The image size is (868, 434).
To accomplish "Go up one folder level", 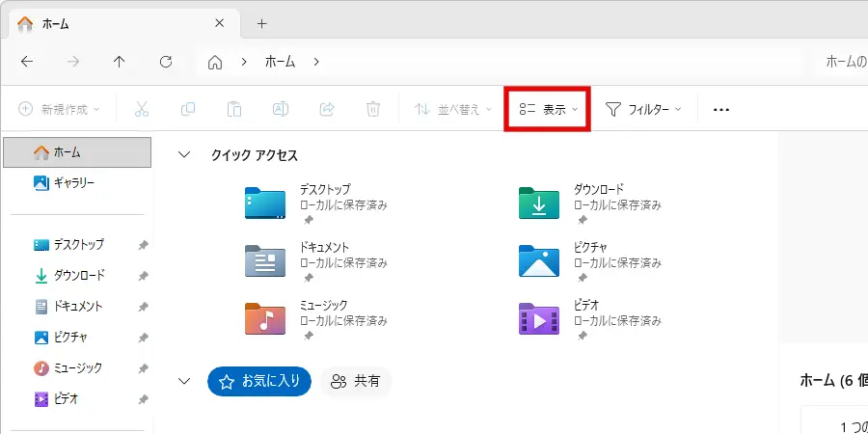I will (x=119, y=62).
